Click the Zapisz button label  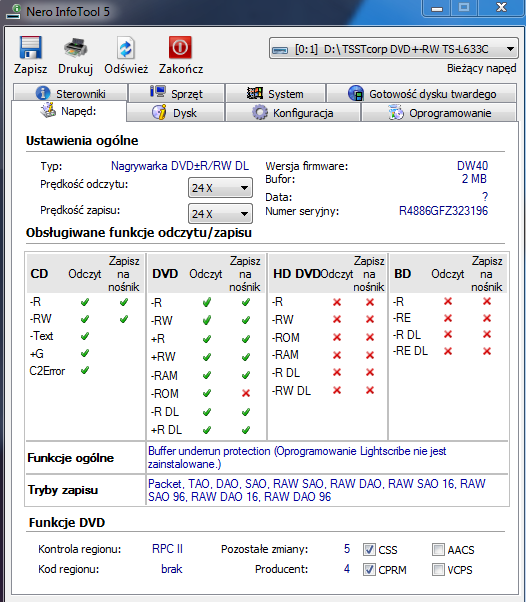pos(30,69)
